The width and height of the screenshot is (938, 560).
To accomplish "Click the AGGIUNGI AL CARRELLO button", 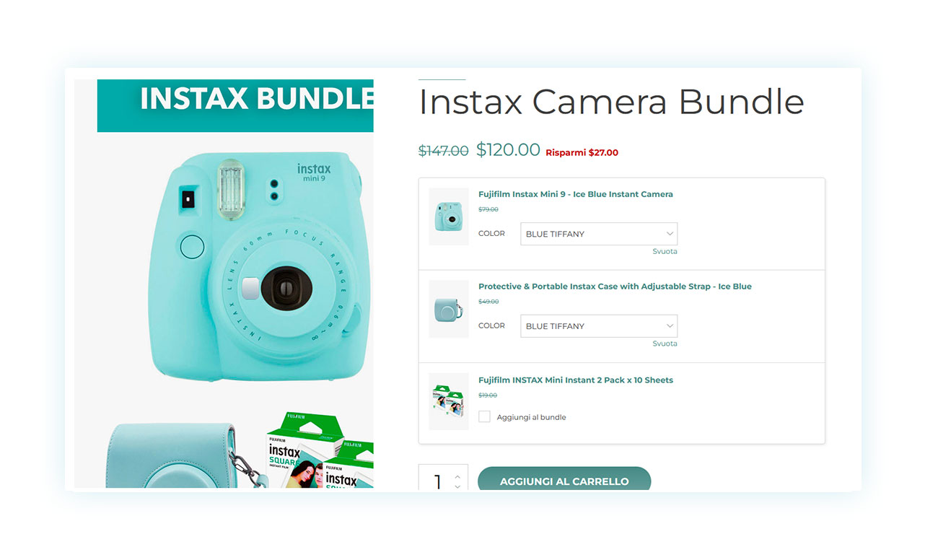I will 564,479.
